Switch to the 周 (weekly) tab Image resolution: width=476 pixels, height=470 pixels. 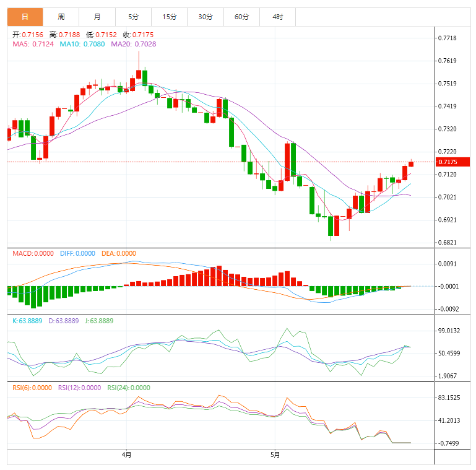coord(61,17)
